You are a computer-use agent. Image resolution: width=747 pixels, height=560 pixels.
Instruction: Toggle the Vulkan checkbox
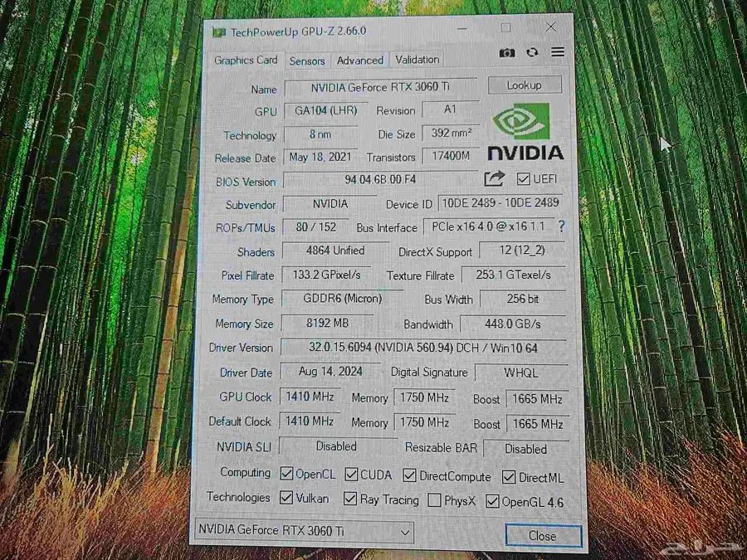[286, 498]
